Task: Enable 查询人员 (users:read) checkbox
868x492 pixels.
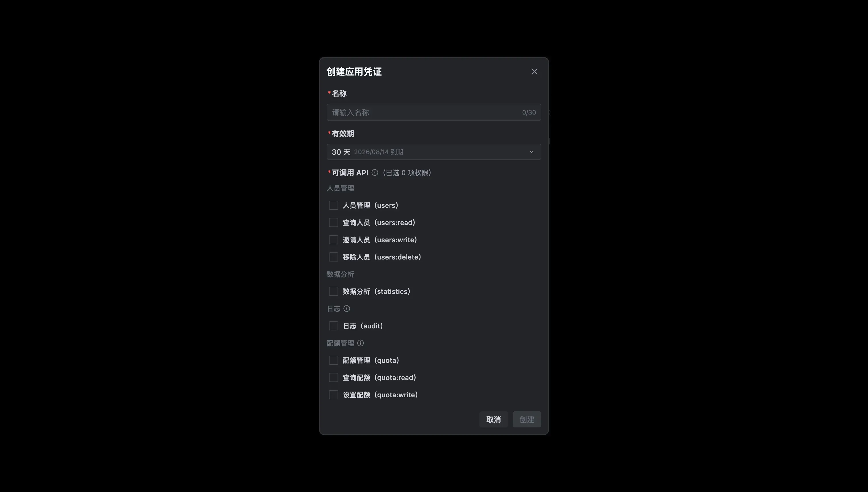Action: coord(334,222)
